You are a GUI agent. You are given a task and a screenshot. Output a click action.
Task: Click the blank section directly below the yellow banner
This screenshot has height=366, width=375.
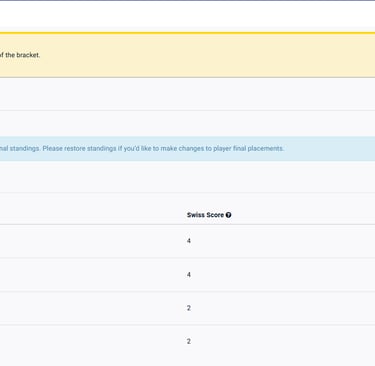[x=187, y=94]
